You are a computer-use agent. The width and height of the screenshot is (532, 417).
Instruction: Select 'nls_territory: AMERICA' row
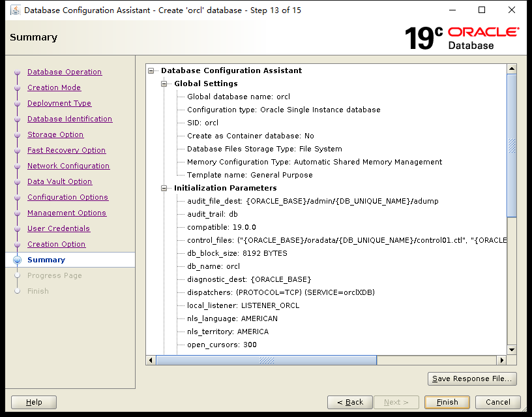point(228,332)
